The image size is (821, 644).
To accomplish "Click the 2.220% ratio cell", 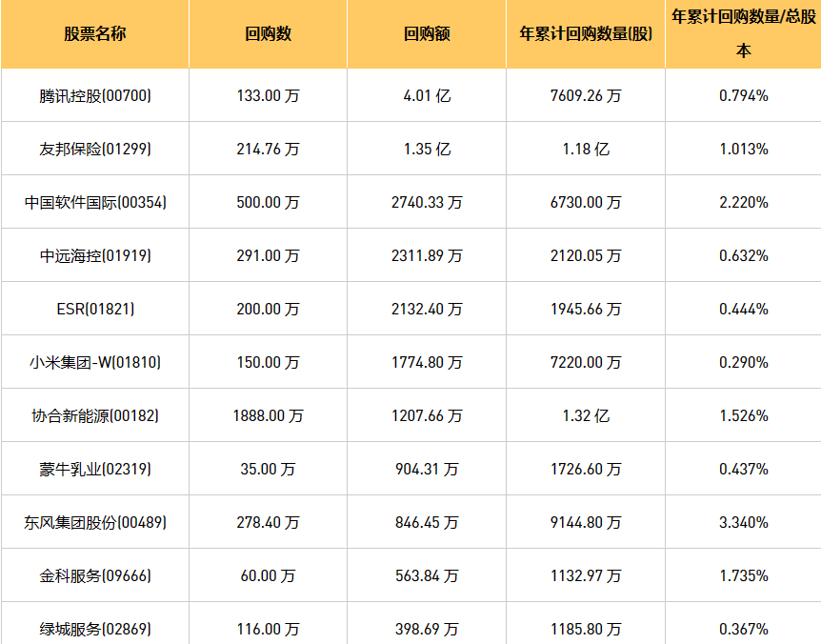I will tap(744, 203).
